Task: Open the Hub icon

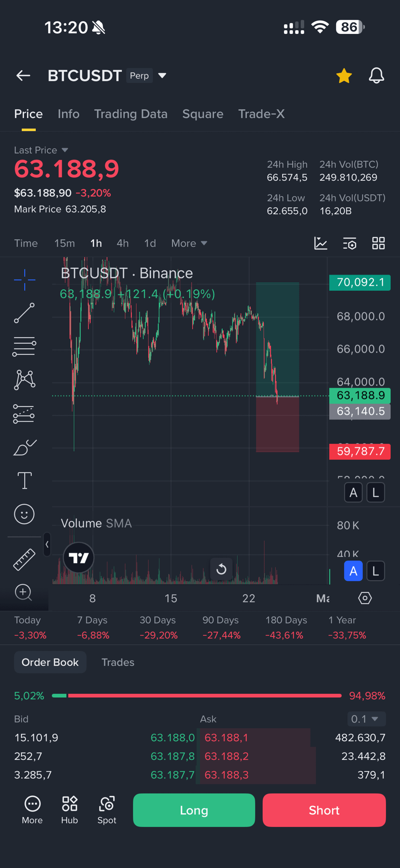Action: tap(70, 810)
